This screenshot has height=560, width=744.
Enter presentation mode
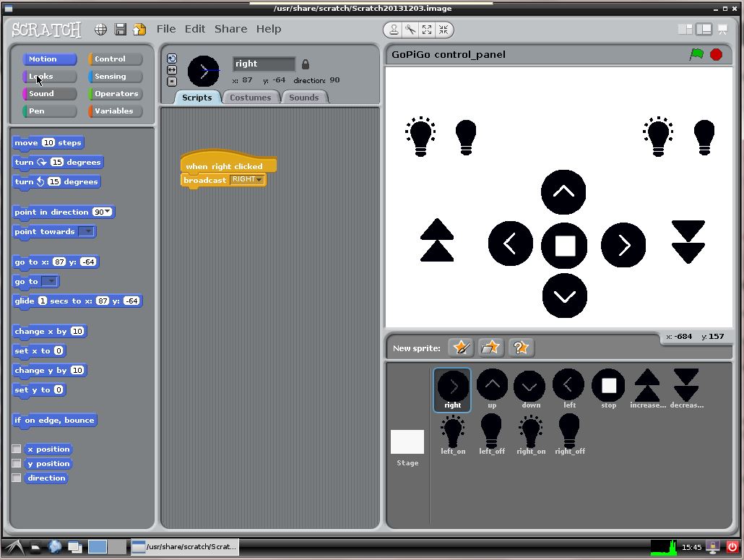pos(722,30)
